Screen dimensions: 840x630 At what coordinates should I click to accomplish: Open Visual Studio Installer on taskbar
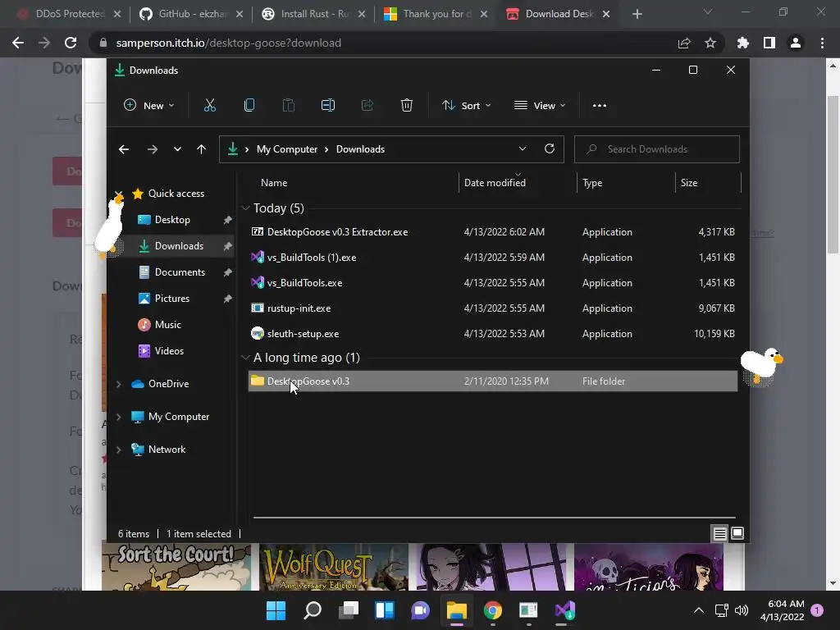564,610
